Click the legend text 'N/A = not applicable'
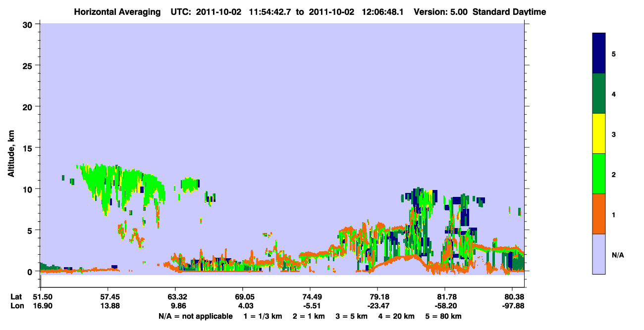Viewport: 644px width, 330px height. coord(196,316)
